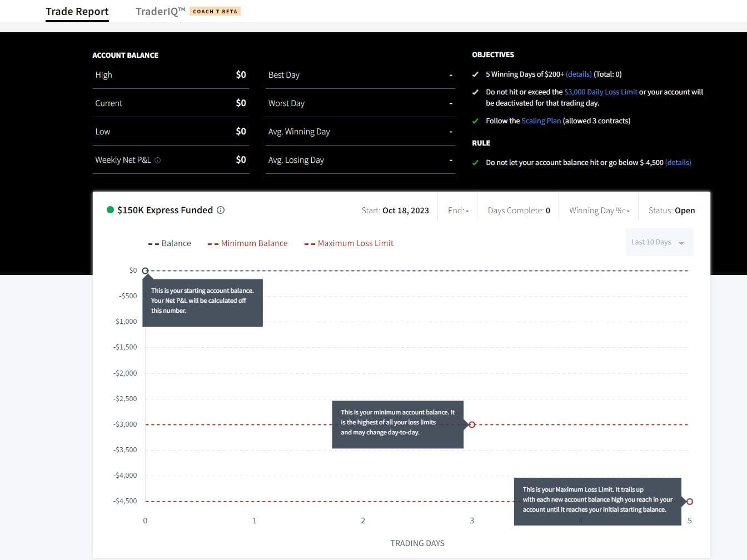Toggle Minimum Balance series in legend

tap(248, 243)
